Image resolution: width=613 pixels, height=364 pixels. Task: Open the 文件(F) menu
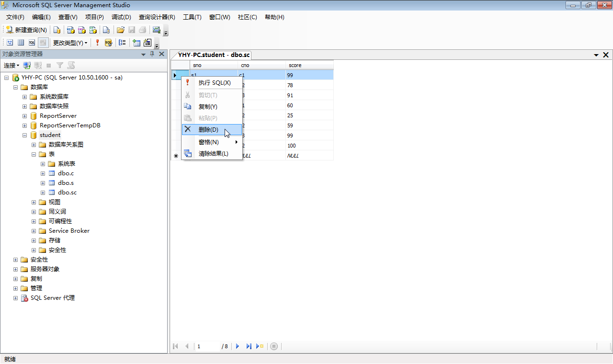[15, 17]
